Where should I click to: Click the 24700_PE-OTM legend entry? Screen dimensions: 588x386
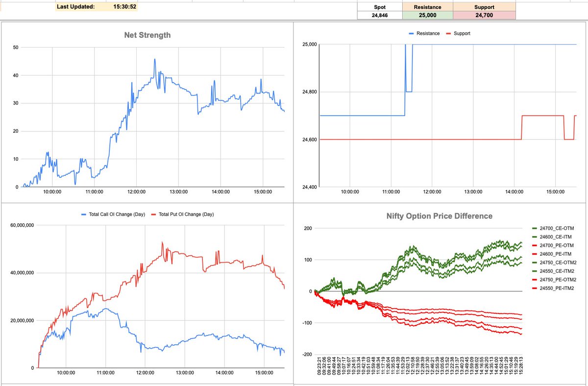tap(553, 245)
